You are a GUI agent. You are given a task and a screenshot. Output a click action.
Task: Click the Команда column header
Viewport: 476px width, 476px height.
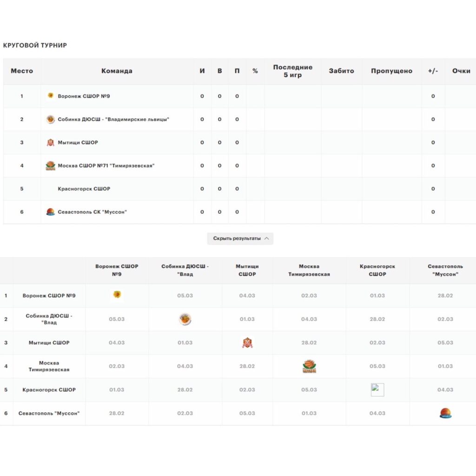pyautogui.click(x=117, y=71)
